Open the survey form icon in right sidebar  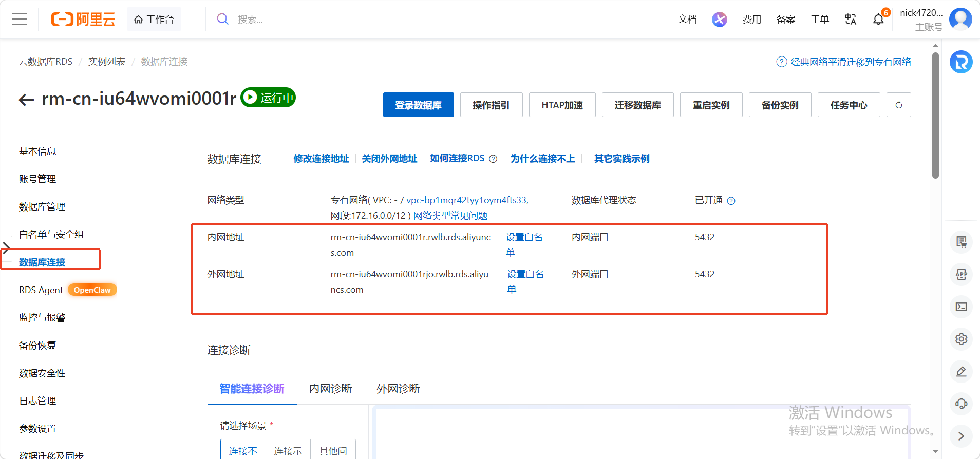[x=962, y=242]
